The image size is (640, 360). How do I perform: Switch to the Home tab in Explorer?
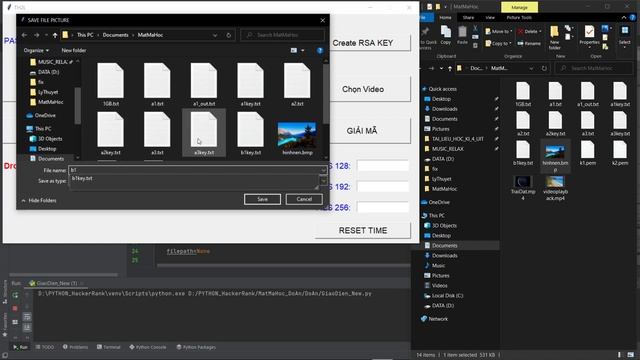(445, 18)
